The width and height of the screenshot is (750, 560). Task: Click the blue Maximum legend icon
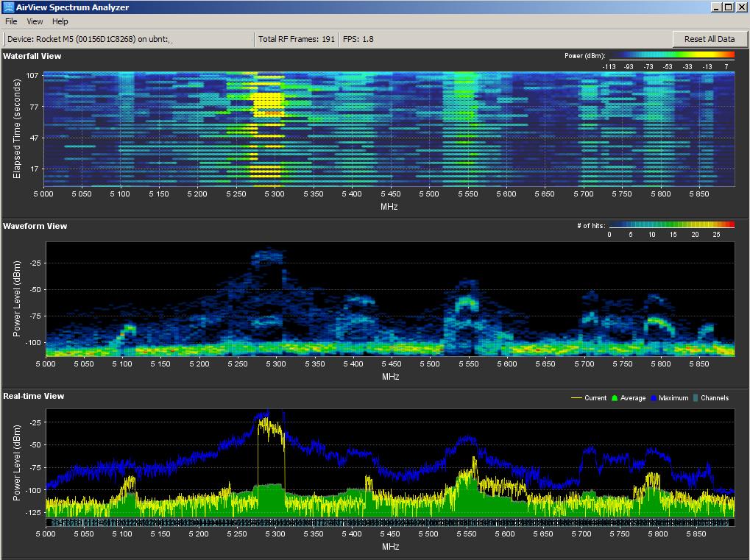653,398
